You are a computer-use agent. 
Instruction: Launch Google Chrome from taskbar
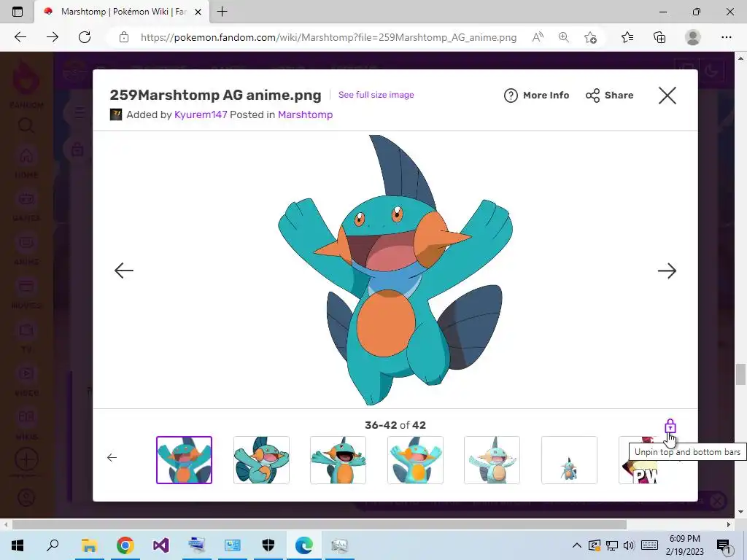[x=125, y=545]
